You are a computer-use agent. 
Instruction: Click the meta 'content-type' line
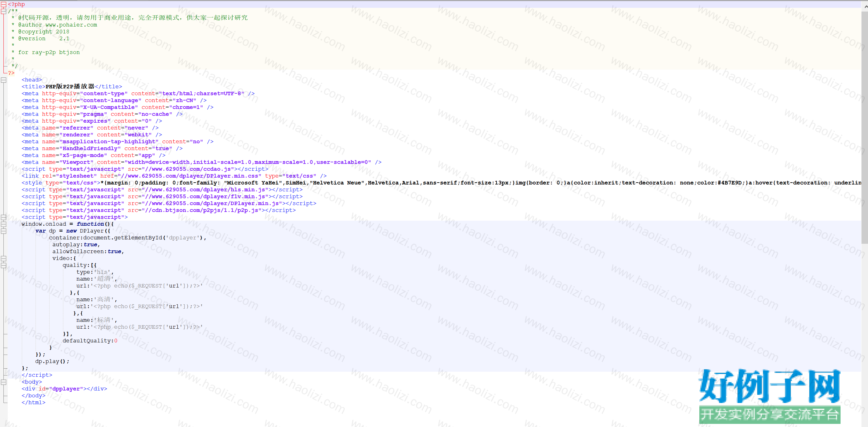(138, 93)
